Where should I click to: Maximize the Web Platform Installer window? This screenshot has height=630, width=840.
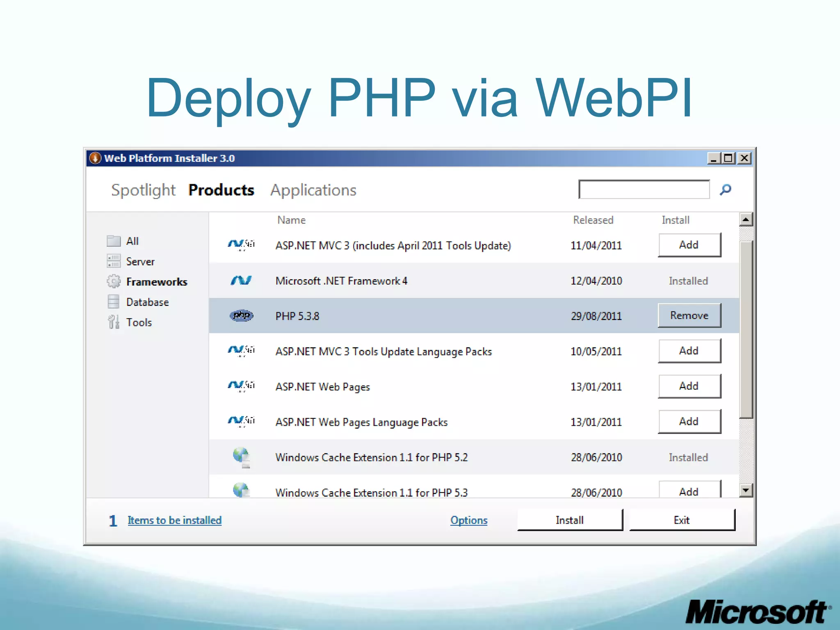coord(728,158)
